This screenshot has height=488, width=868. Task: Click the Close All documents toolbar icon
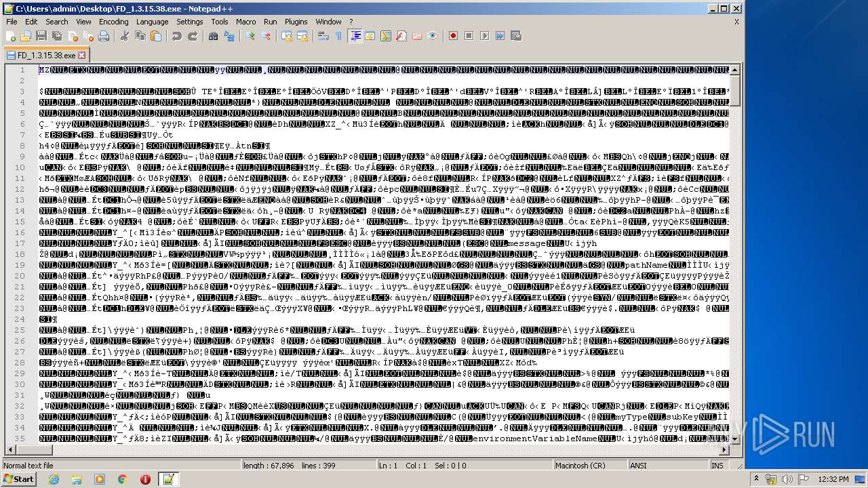click(87, 36)
